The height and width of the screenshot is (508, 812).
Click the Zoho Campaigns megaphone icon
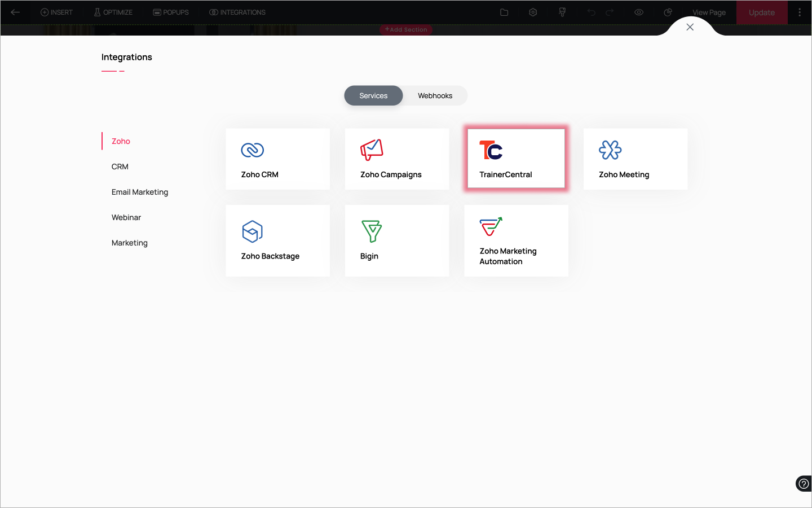point(372,150)
